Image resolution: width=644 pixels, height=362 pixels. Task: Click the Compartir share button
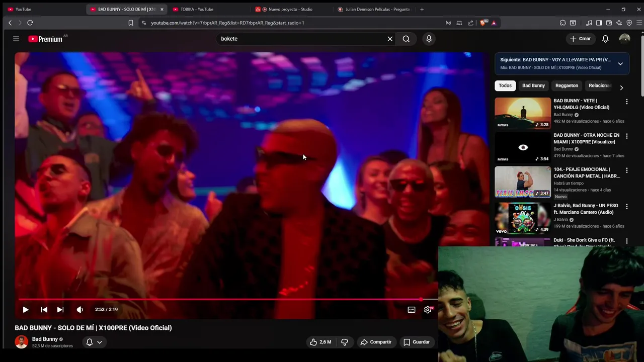376,342
